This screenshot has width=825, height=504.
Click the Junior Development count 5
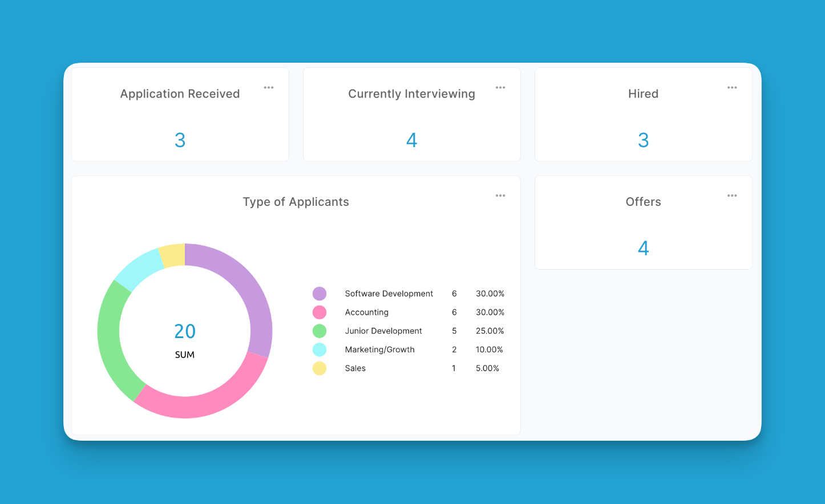[x=454, y=331]
